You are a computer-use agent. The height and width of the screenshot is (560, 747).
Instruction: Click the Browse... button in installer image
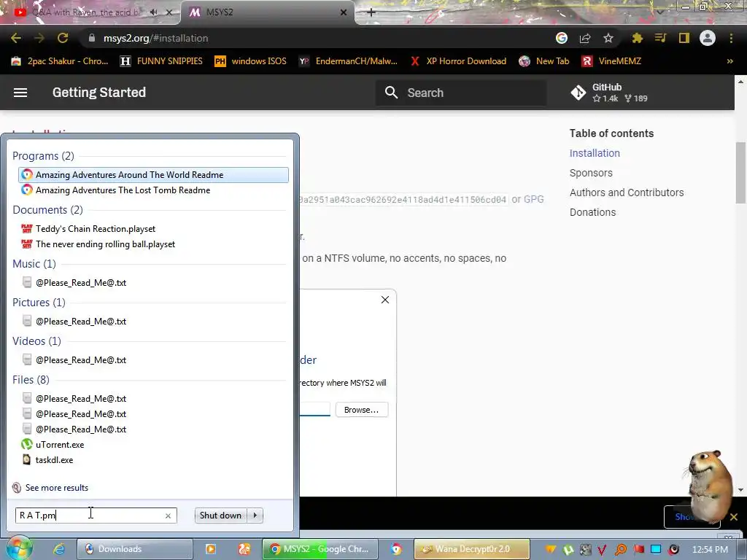point(362,410)
